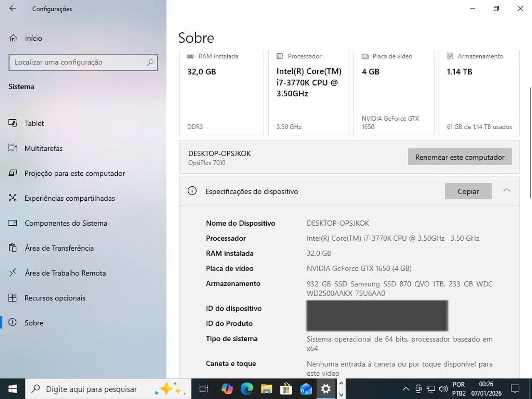Go back using the Configurações back arrow

[x=12, y=8]
